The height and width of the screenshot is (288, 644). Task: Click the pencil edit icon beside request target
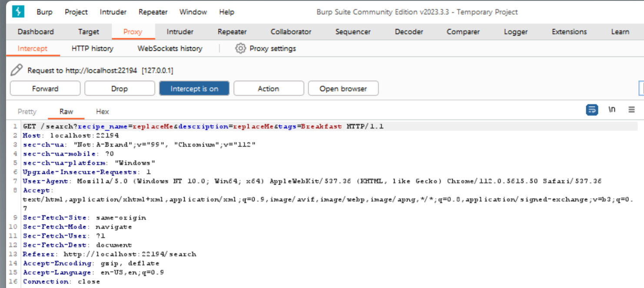pyautogui.click(x=17, y=70)
